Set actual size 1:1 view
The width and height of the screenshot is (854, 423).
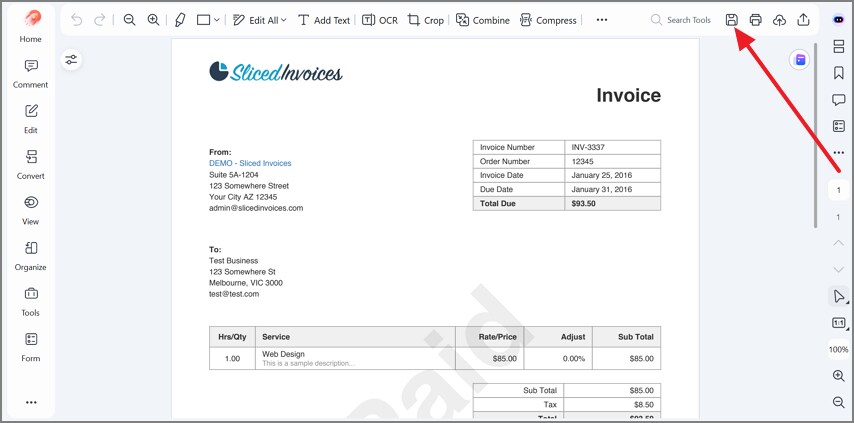pos(839,323)
